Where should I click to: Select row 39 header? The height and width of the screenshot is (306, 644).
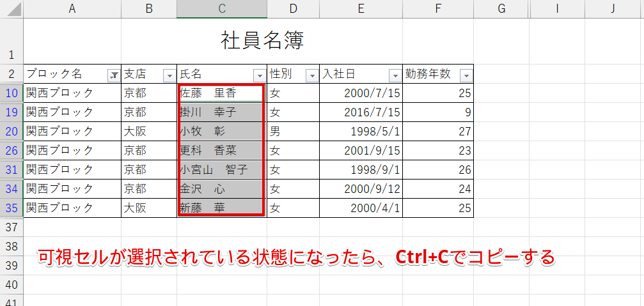12,265
